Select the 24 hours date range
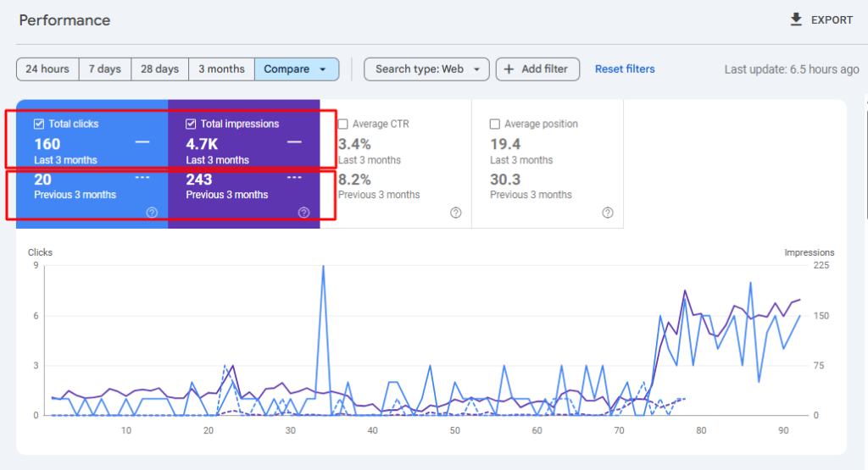The height and width of the screenshot is (470, 868). (47, 69)
